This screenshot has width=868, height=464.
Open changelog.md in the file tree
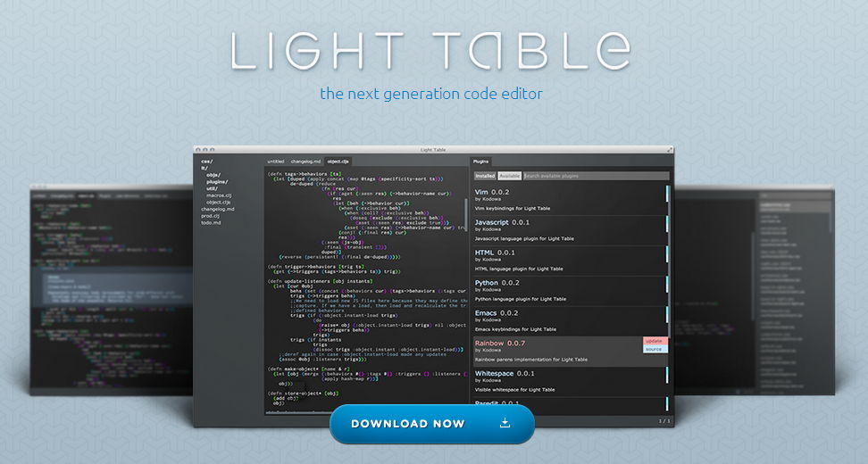[218, 209]
